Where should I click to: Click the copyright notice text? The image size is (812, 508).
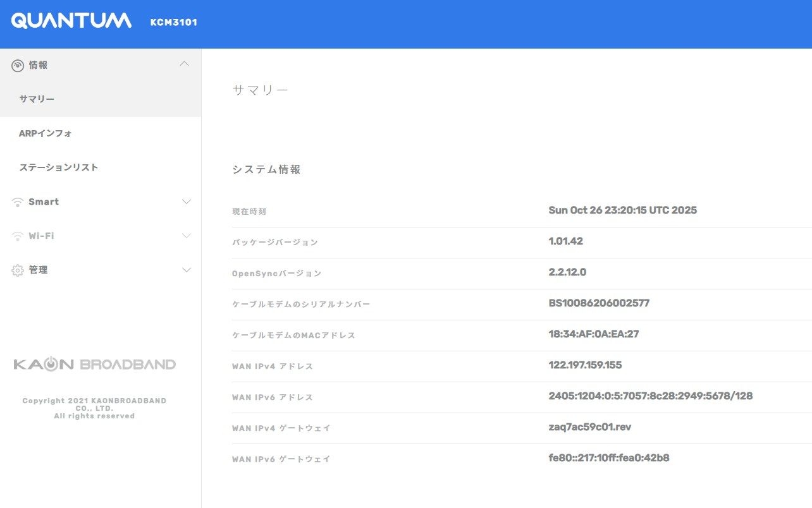[x=95, y=408]
